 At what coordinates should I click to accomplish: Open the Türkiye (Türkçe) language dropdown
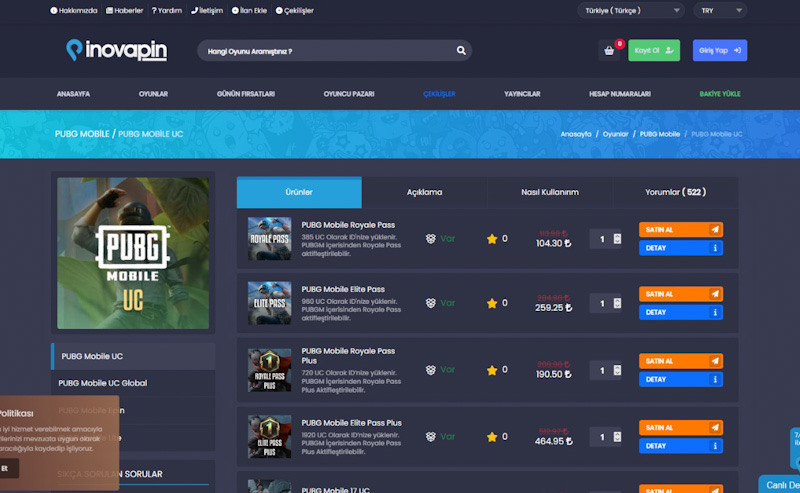tap(631, 10)
